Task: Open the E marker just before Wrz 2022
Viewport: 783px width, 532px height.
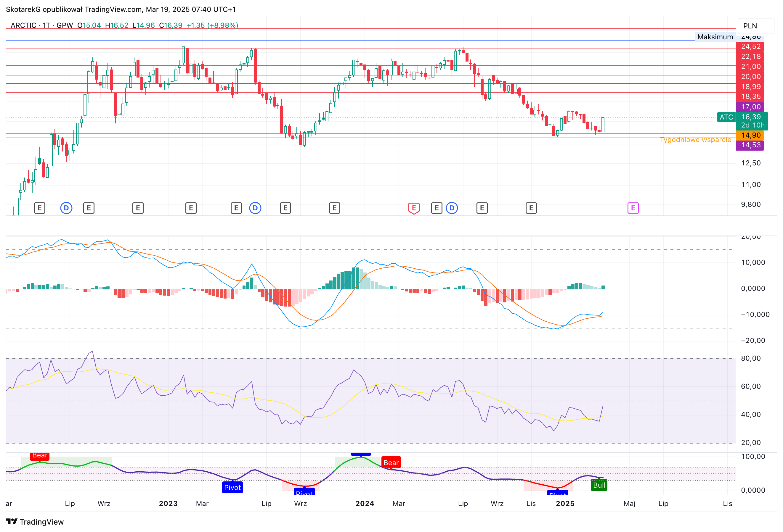Action: tap(89, 208)
